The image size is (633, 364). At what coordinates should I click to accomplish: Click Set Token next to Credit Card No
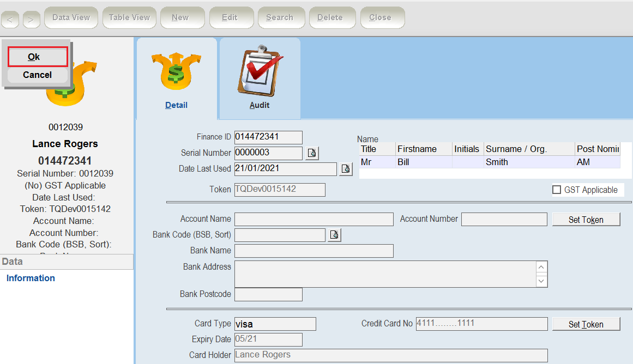pyautogui.click(x=586, y=324)
